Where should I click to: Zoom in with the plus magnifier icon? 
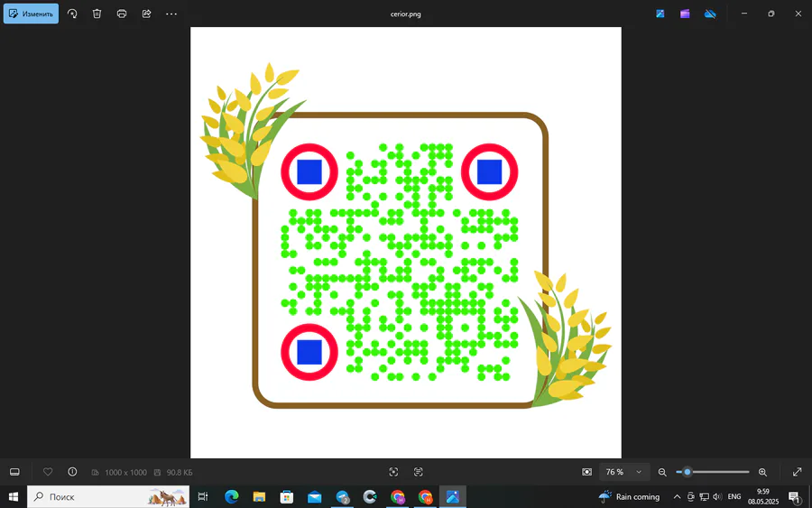click(x=762, y=472)
